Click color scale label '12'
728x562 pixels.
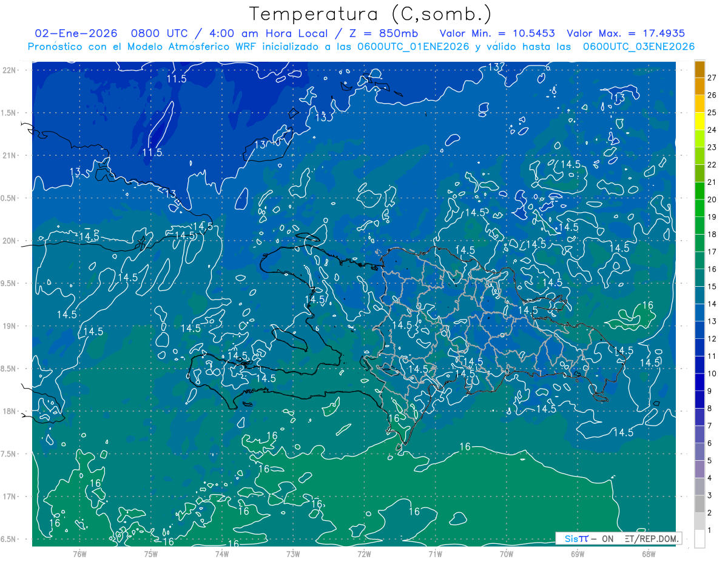[x=712, y=338]
